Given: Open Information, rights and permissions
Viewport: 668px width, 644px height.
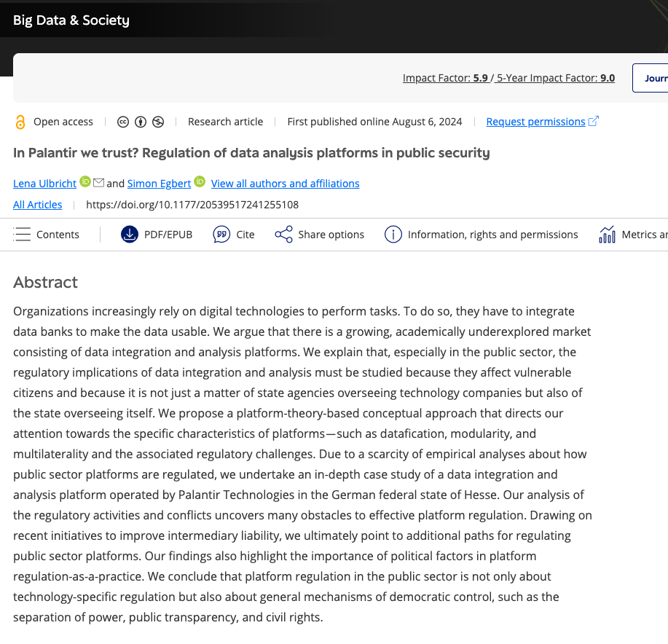Looking at the screenshot, I should (x=482, y=235).
